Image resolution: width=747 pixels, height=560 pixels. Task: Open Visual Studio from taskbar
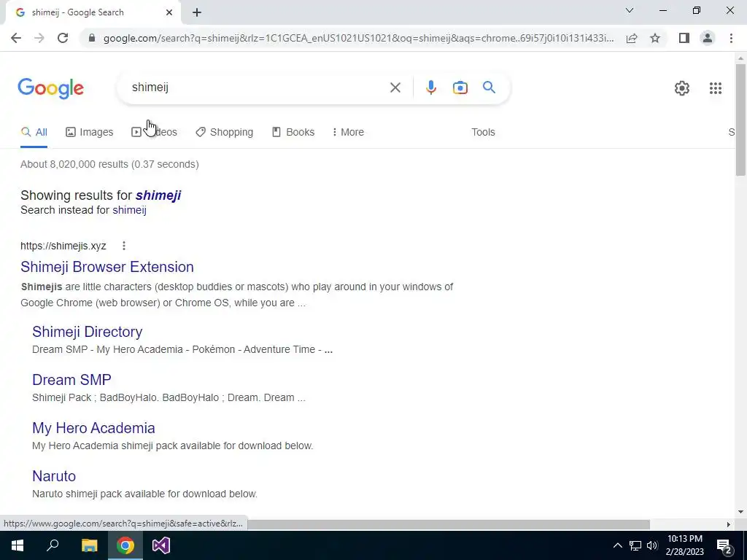(x=161, y=545)
